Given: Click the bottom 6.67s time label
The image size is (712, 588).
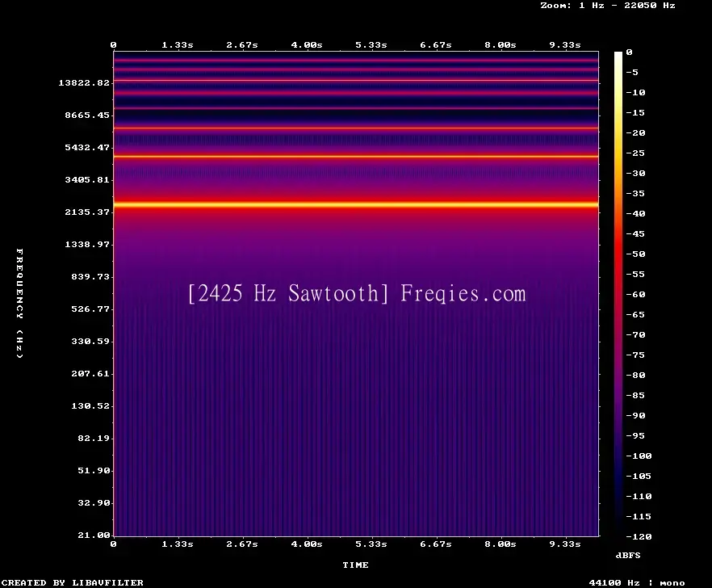Looking at the screenshot, I should [x=435, y=544].
